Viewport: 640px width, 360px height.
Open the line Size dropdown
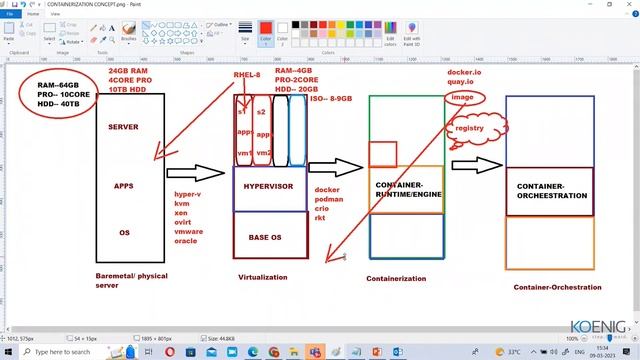[245, 33]
